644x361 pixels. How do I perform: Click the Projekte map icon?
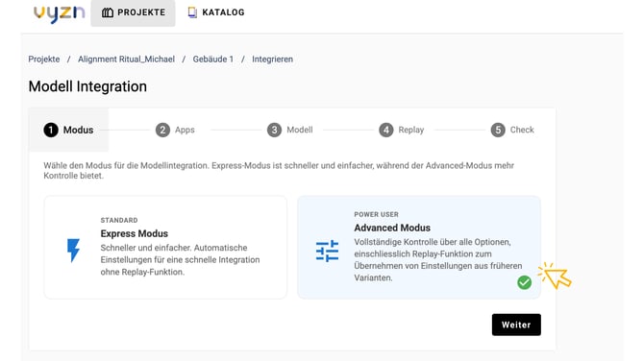click(108, 12)
